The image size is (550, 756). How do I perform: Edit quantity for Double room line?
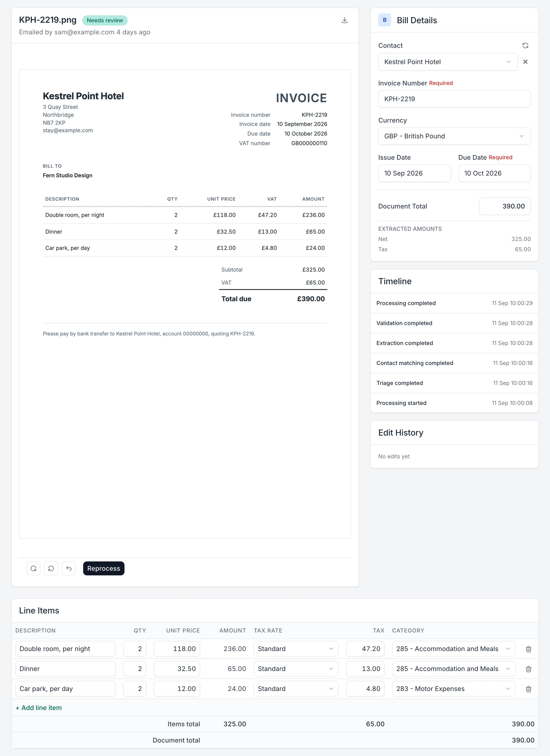pyautogui.click(x=135, y=649)
